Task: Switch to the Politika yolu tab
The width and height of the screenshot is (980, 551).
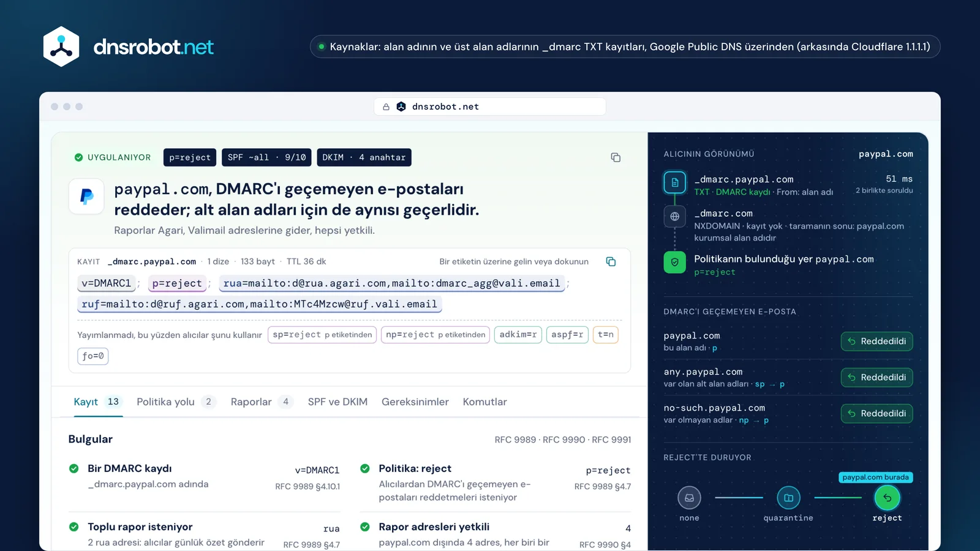Action: coord(176,402)
